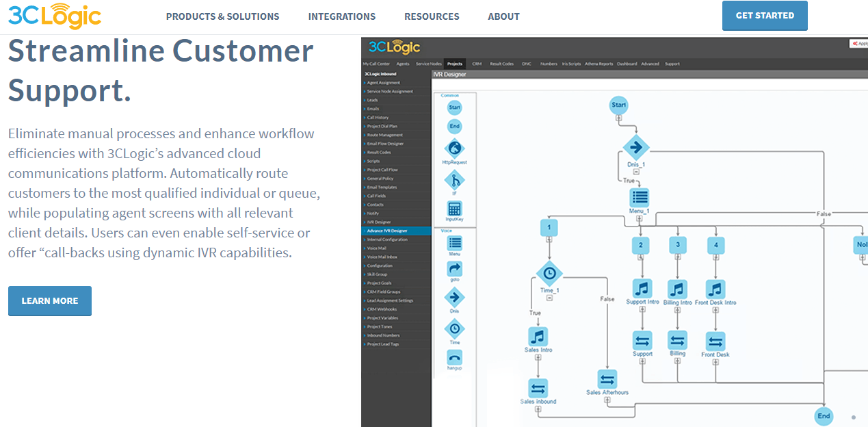Click the 3CLogic logo in the site header
Image resolution: width=868 pixels, height=427 pixels.
54,15
